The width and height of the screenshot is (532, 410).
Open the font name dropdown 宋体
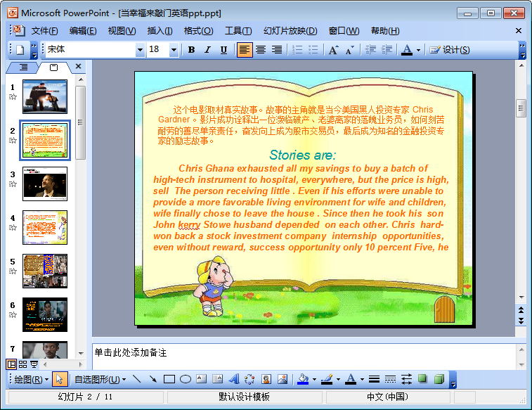[140, 50]
